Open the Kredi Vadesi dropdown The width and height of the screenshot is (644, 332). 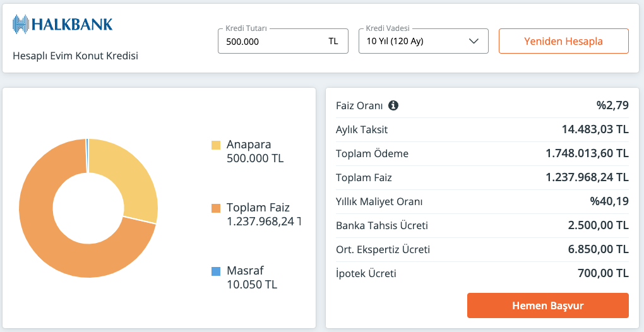(424, 41)
